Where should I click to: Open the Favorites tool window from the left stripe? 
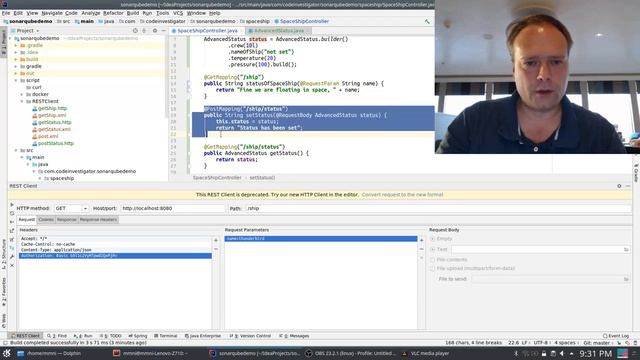(x=4, y=292)
